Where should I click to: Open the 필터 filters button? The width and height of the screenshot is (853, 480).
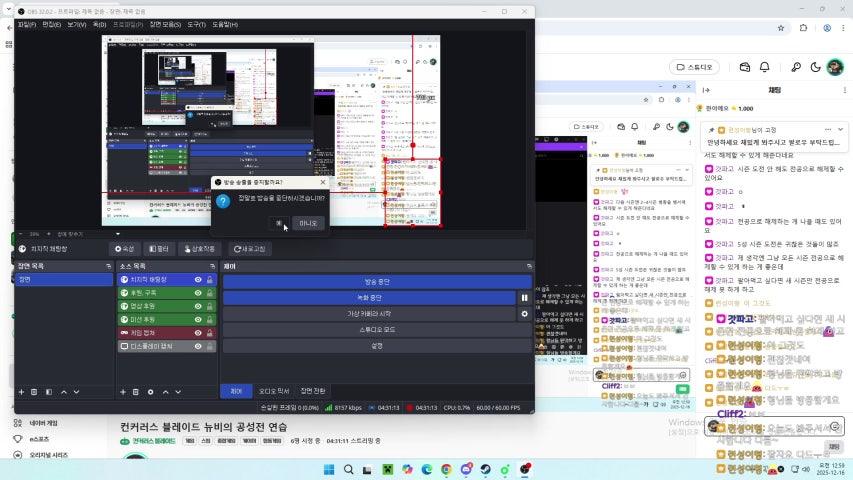click(159, 249)
